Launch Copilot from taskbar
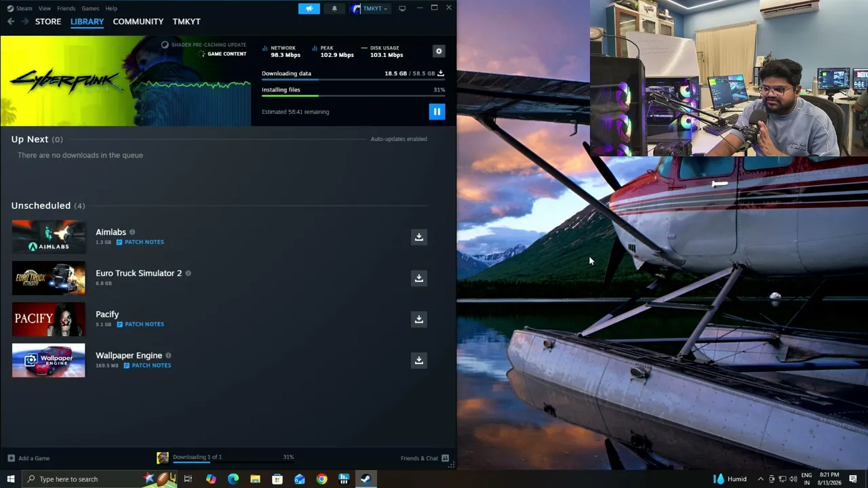The height and width of the screenshot is (488, 868). (x=211, y=479)
